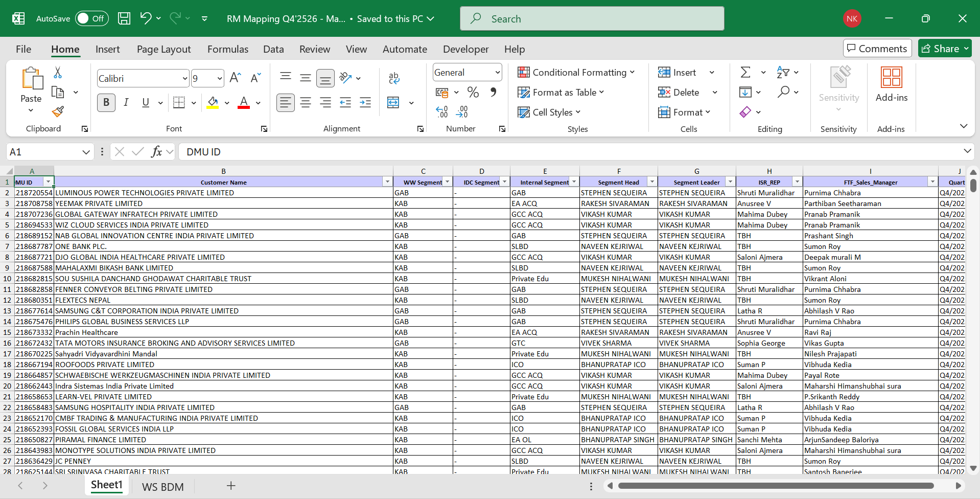Click the Cut scissors icon
The width and height of the screenshot is (980, 499).
(58, 73)
